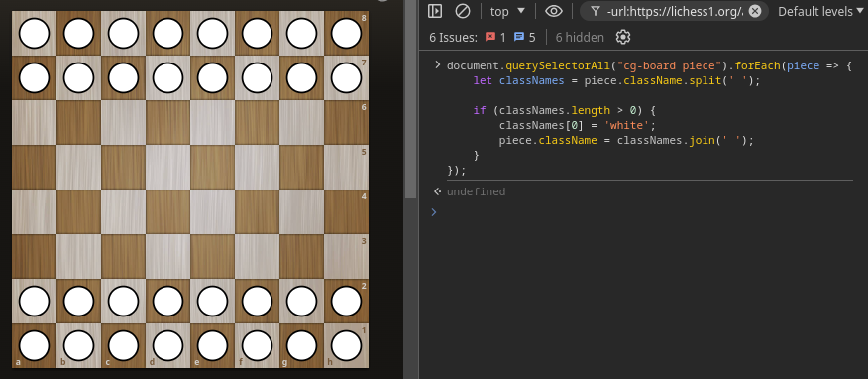This screenshot has width=868, height=379.
Task: Select the piece on square g1
Action: (x=301, y=345)
